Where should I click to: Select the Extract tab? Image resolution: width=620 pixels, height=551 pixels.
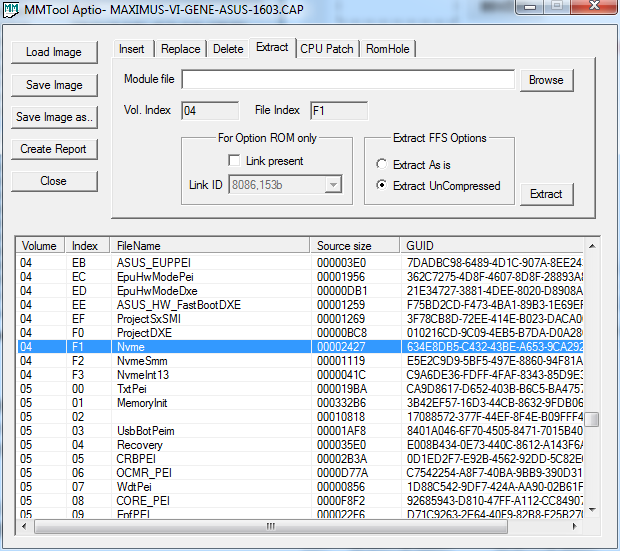tap(272, 47)
